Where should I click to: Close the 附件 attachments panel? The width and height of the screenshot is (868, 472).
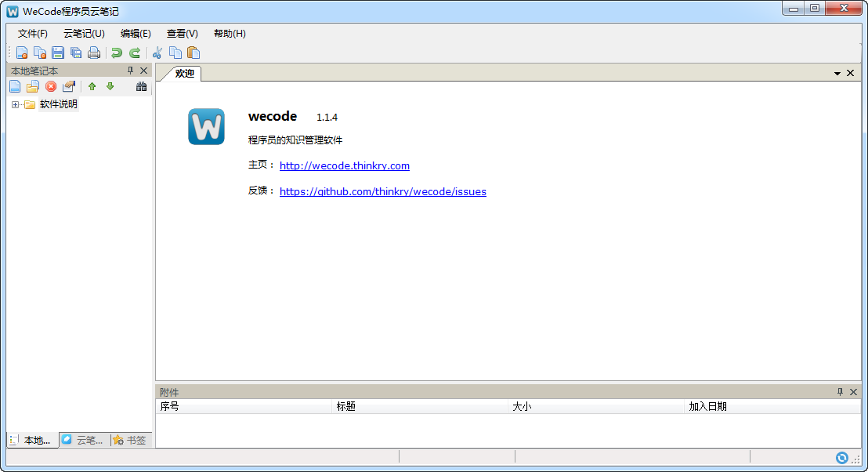(x=853, y=392)
